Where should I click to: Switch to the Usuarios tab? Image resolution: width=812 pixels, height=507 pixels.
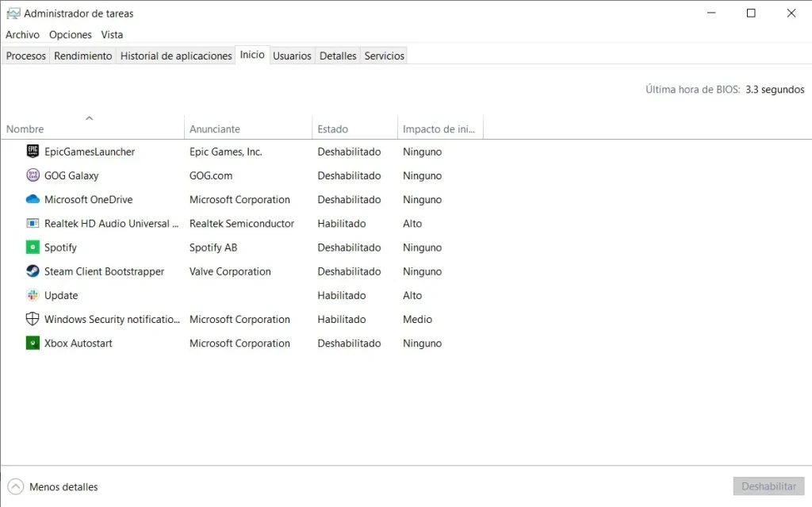click(292, 56)
